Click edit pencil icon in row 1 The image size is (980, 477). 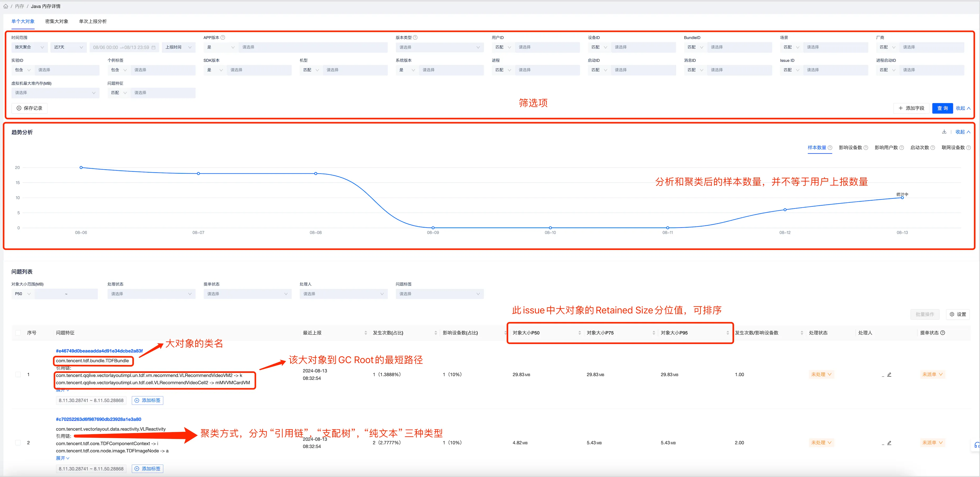[889, 374]
